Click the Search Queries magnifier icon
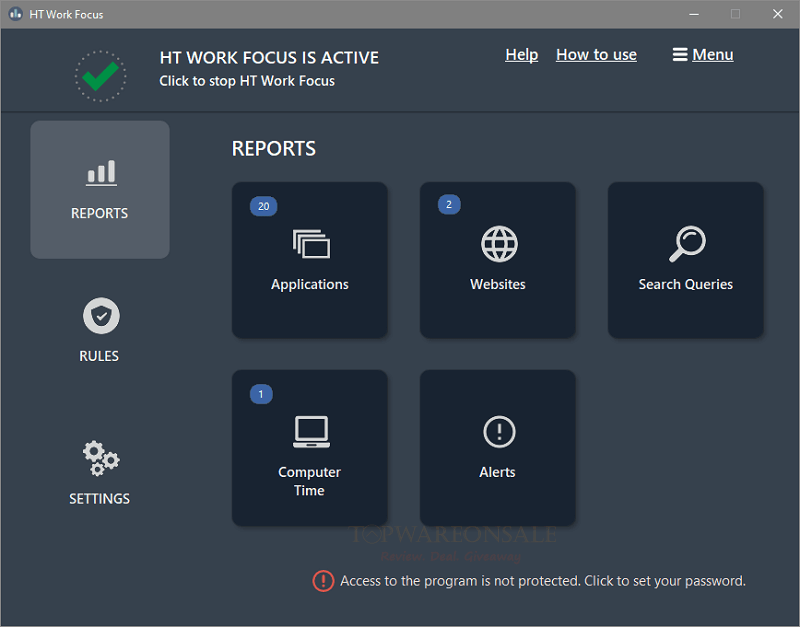Viewport: 800px width, 627px height. click(x=687, y=244)
